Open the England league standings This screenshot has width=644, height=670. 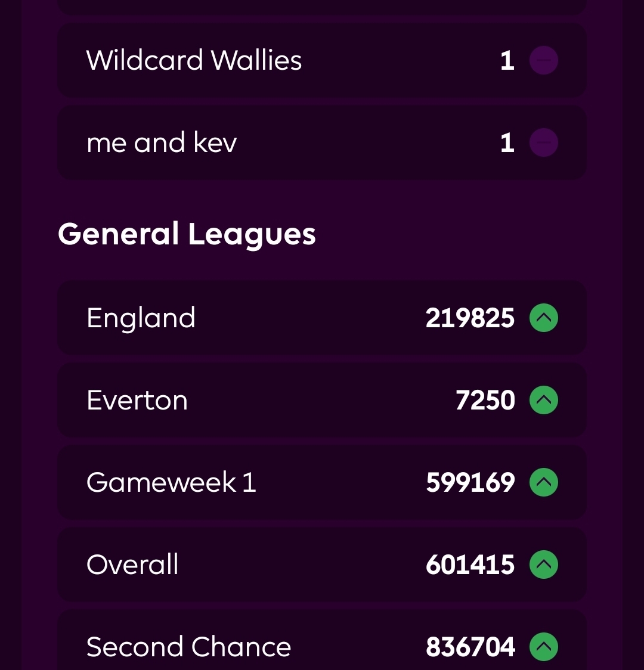click(x=141, y=318)
